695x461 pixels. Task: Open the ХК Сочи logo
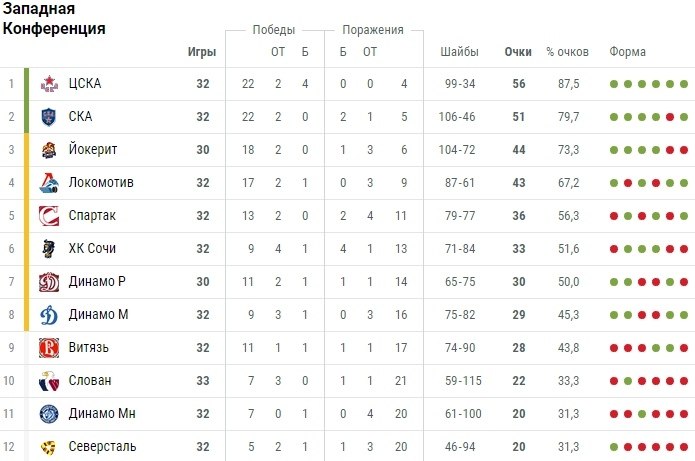pos(49,249)
